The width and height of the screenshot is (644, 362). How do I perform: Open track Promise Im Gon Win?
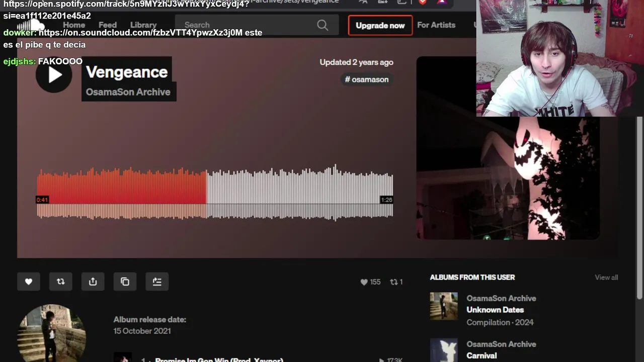point(219,359)
